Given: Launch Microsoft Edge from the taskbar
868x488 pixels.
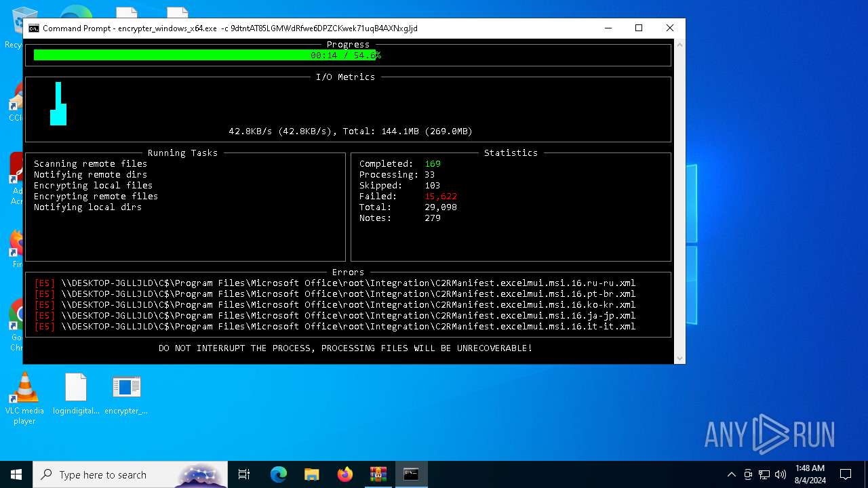Looking at the screenshot, I should pyautogui.click(x=279, y=474).
